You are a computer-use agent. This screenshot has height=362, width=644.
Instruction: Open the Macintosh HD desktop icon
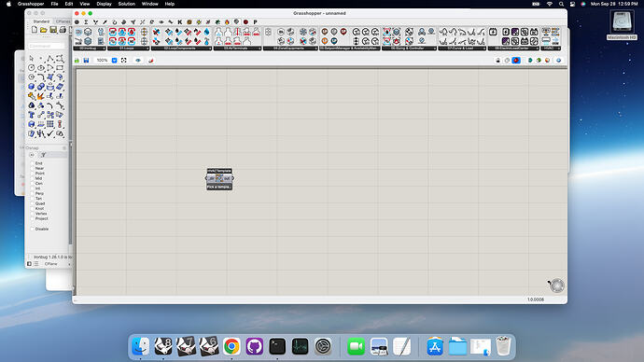point(622,25)
